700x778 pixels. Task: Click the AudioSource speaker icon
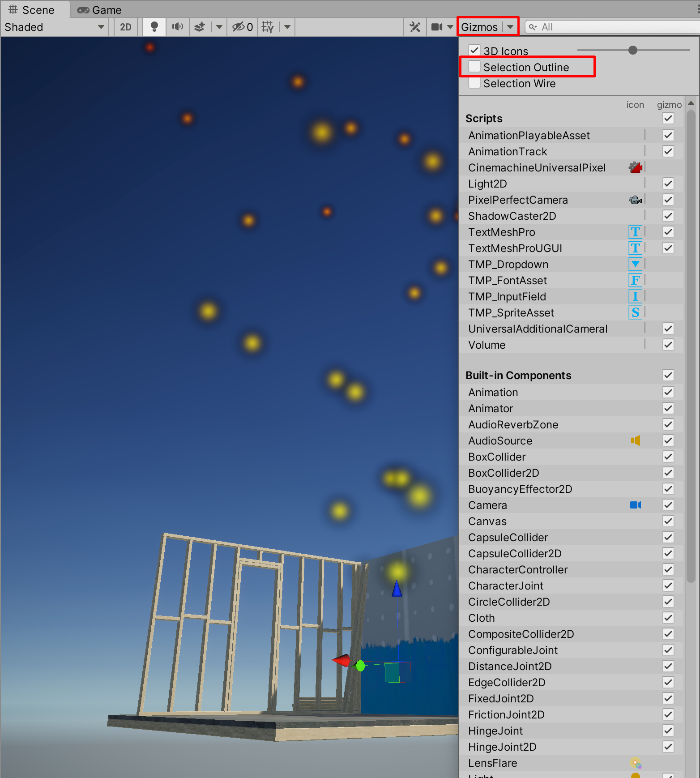pyautogui.click(x=636, y=440)
